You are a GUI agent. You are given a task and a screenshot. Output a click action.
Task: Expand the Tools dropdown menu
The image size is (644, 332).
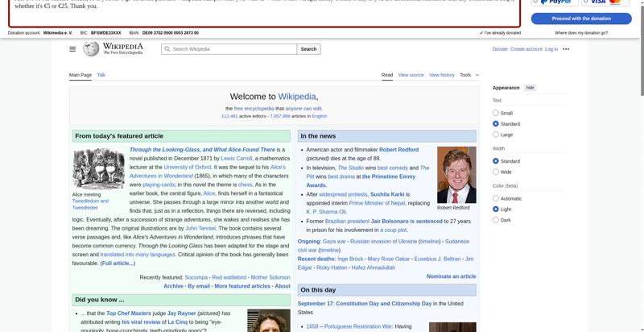469,75
